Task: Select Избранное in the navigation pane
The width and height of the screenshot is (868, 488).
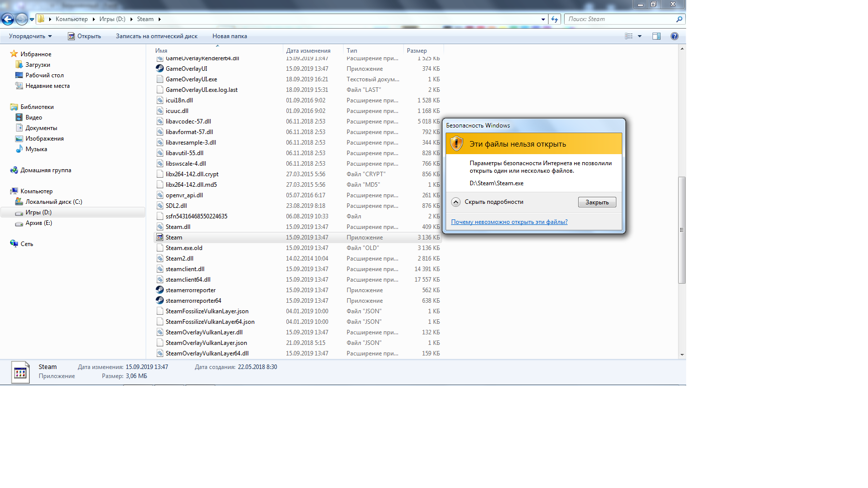Action: tap(36, 54)
